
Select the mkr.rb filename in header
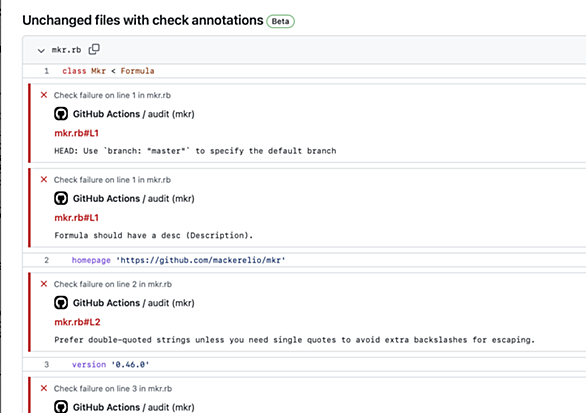66,50
